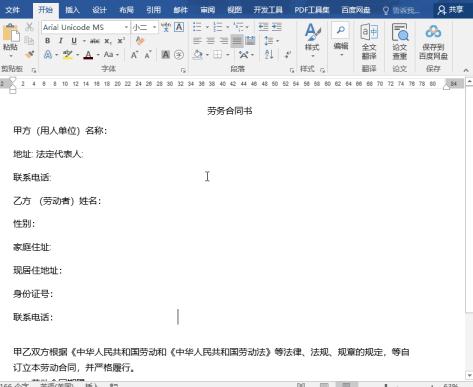Image resolution: width=473 pixels, height=387 pixels.
Task: Switch to the 开发工具 tab
Action: tap(268, 10)
